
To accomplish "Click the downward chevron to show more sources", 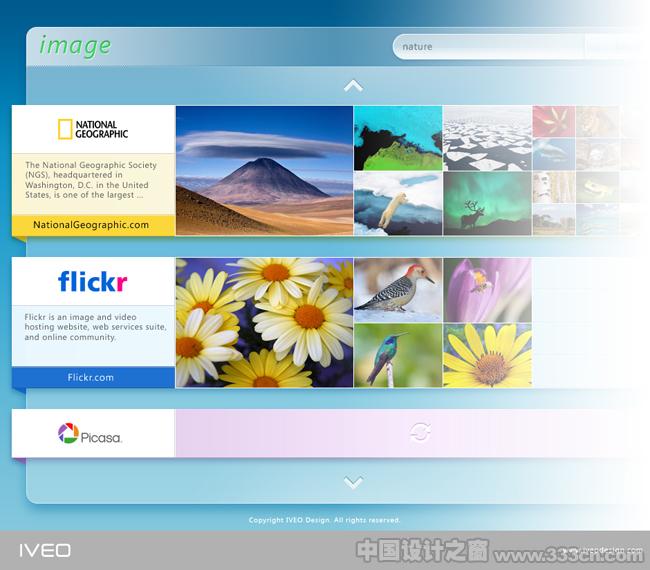I will tap(353, 482).
